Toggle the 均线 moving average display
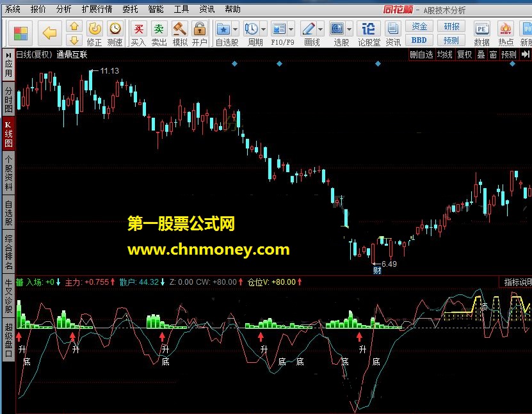This screenshot has width=532, height=414. tap(444, 54)
